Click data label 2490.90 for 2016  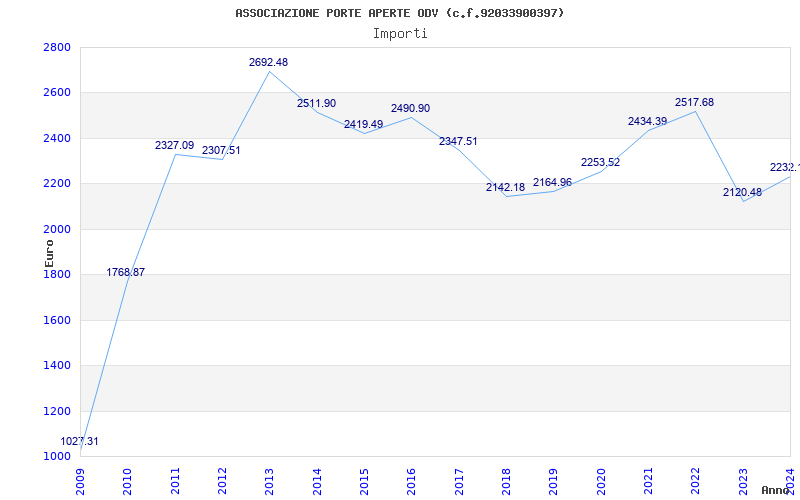click(x=410, y=109)
